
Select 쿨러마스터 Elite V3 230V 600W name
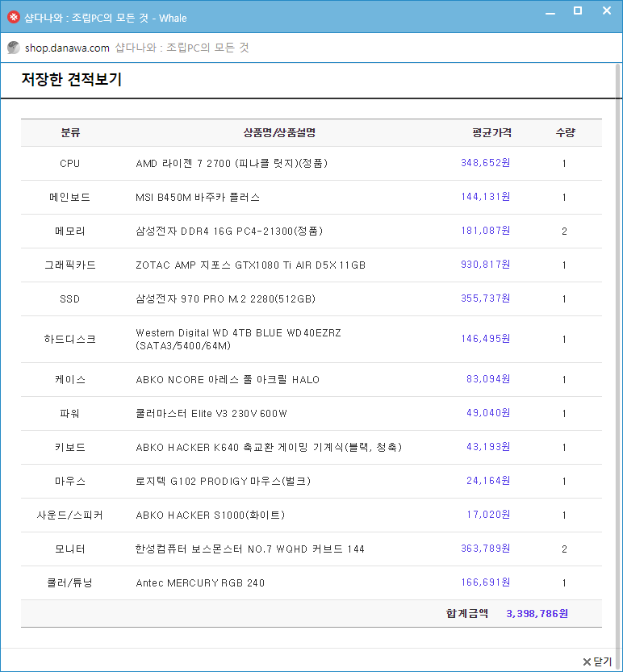click(211, 413)
